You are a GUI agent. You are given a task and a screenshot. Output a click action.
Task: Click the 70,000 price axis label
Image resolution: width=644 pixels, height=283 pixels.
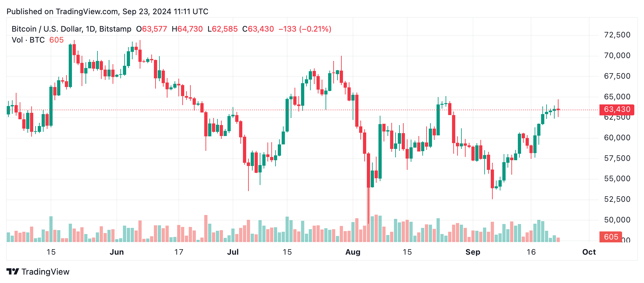coord(617,55)
